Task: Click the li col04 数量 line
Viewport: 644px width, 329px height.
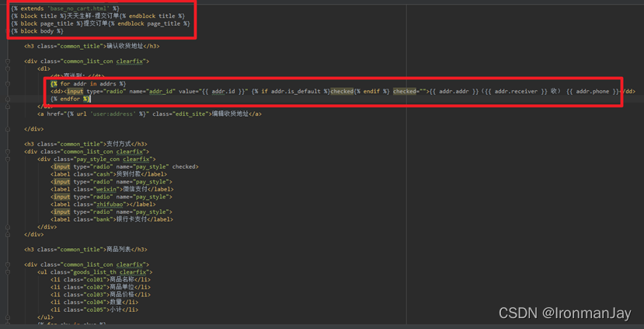Action: point(95,303)
